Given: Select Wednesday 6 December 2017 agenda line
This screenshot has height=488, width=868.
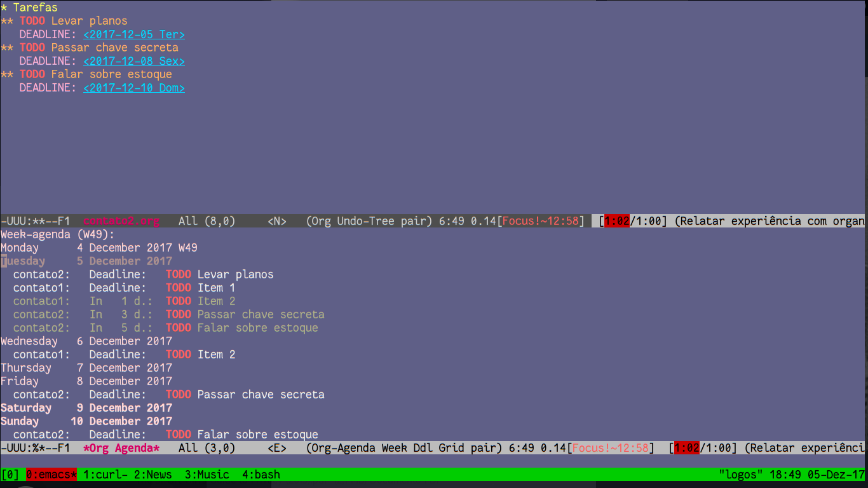Looking at the screenshot, I should pyautogui.click(x=86, y=341).
